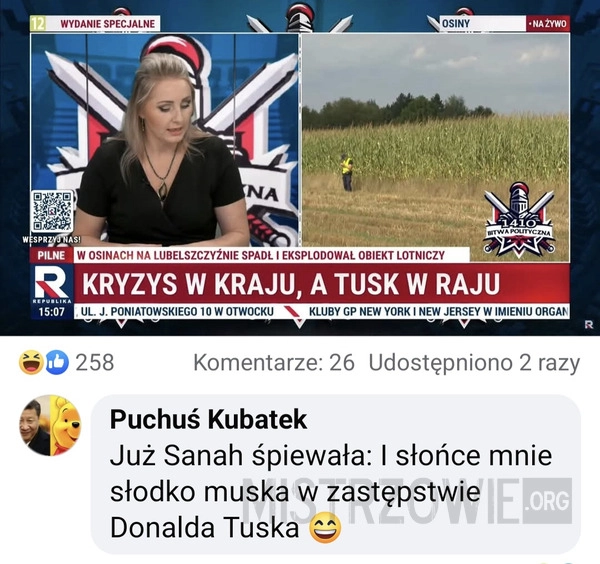Click the headline KRYZYS W KRAJU banner
The height and width of the screenshot is (564, 600).
pos(321,284)
